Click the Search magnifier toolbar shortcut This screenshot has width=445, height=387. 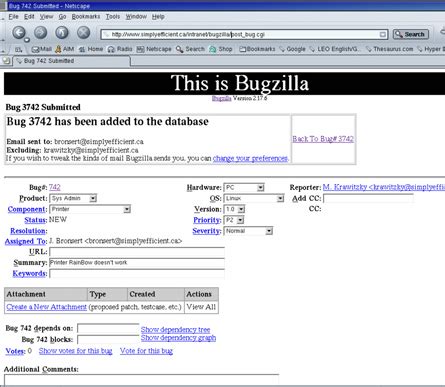pyautogui.click(x=190, y=49)
